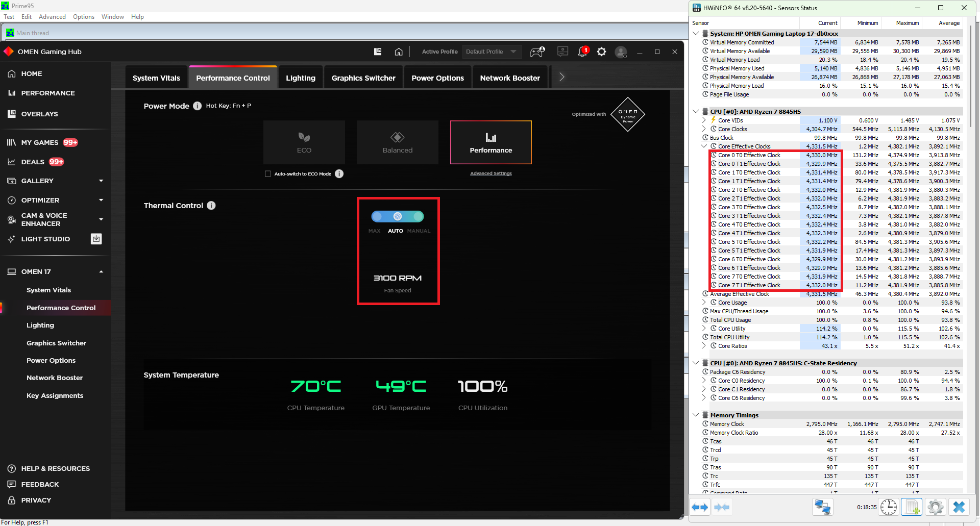Click the Power Mode info icon
This screenshot has height=526, width=980.
tap(197, 106)
